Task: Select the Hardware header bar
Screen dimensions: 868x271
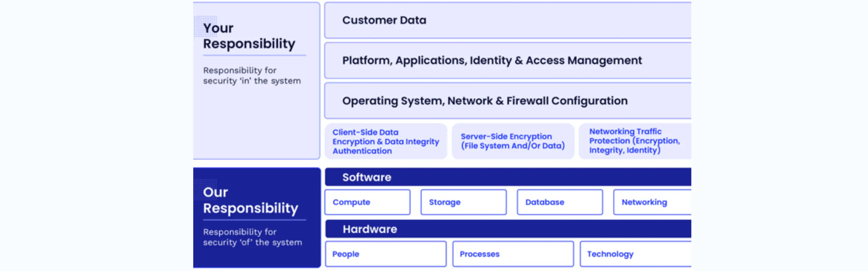Action: pyautogui.click(x=508, y=229)
